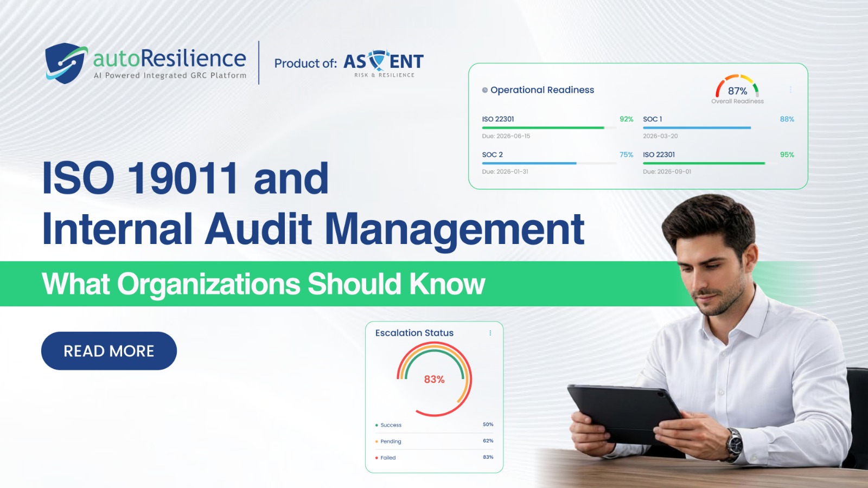
Task: Click the 87% Overall Readiness gauge
Action: pos(737,87)
